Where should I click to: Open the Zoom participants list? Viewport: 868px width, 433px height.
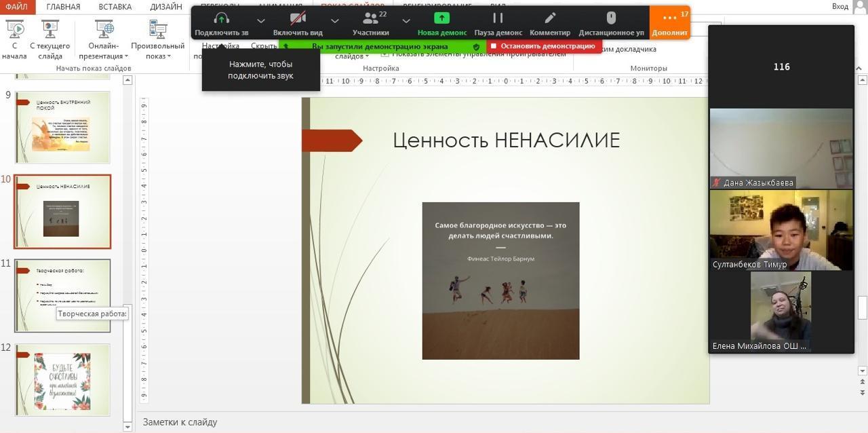click(x=370, y=18)
